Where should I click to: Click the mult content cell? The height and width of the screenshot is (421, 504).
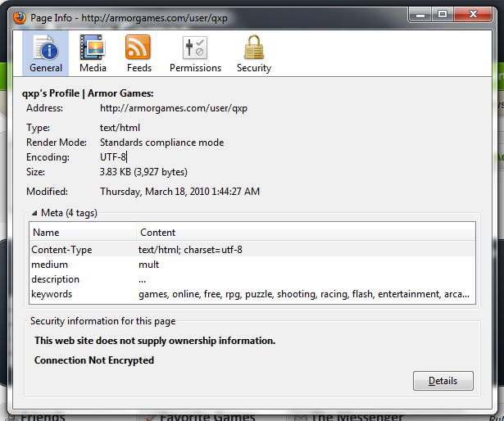click(x=149, y=265)
